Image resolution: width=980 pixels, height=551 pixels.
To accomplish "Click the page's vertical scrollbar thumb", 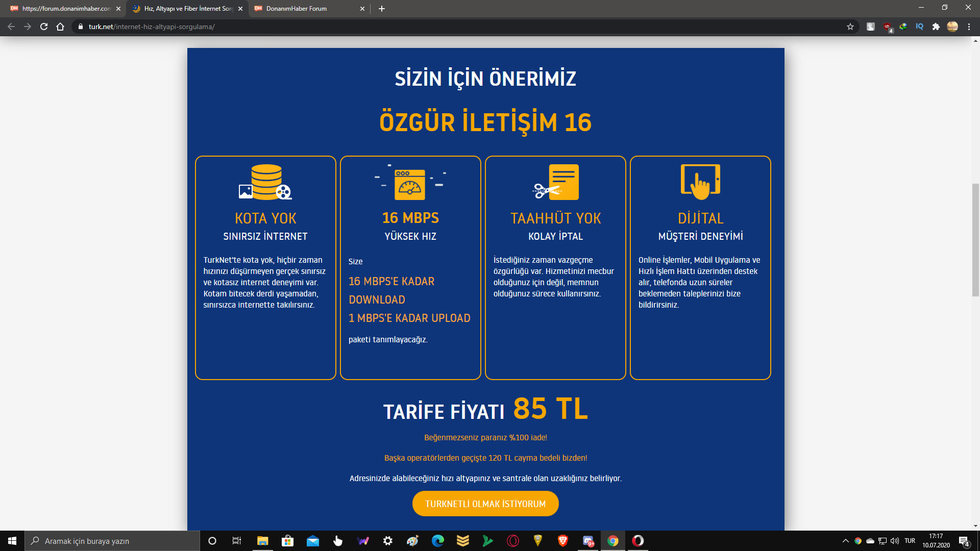I will coord(975,240).
